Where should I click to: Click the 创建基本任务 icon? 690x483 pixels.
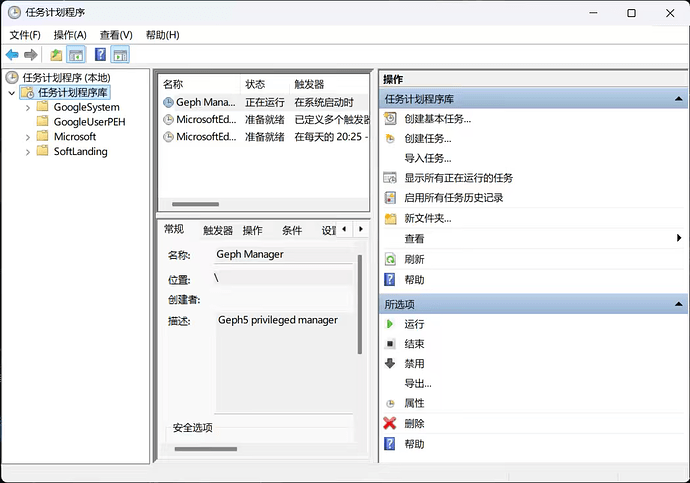click(390, 118)
